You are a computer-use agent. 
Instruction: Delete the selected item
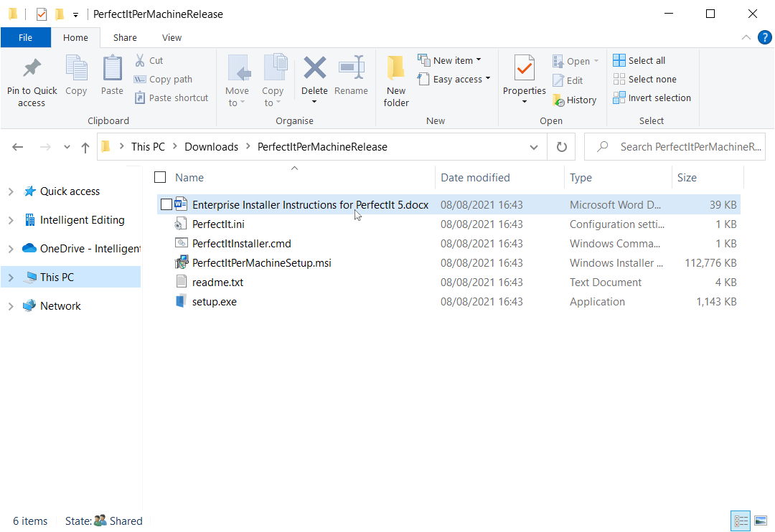314,74
